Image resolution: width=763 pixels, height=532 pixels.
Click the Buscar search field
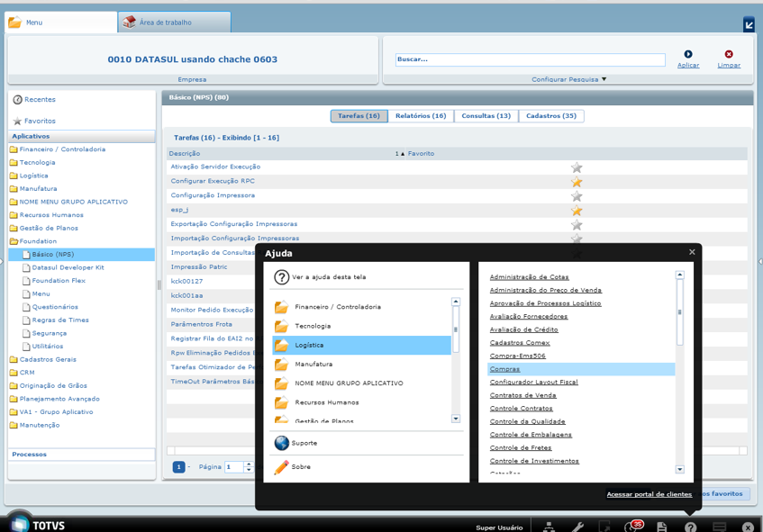click(x=530, y=59)
